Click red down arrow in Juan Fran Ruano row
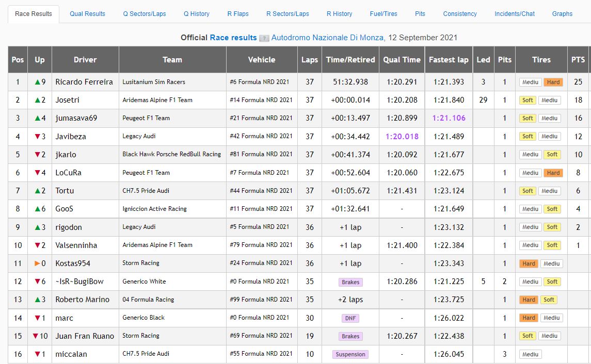This screenshot has width=591, height=364. [36, 336]
